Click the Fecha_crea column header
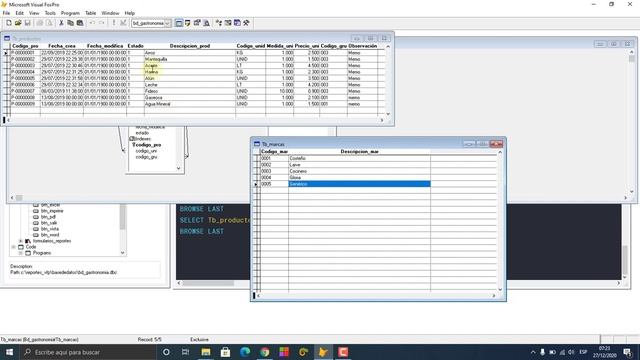The height and width of the screenshot is (360, 640). tap(62, 46)
